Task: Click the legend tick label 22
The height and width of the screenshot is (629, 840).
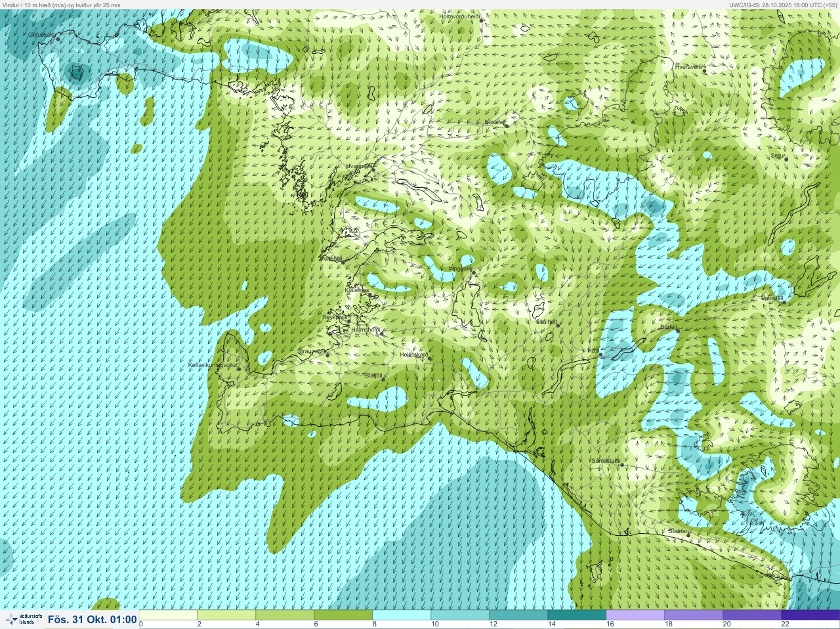Action: [785, 624]
